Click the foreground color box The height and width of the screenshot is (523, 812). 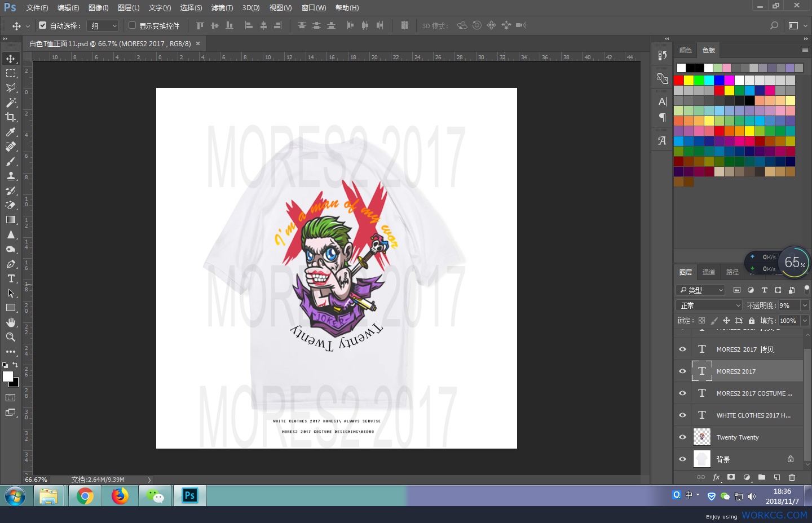tap(7, 376)
